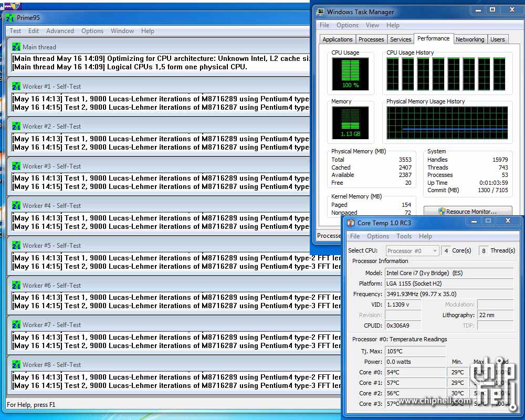Close the Core Temp window
The height and width of the screenshot is (420, 525).
(508, 221)
